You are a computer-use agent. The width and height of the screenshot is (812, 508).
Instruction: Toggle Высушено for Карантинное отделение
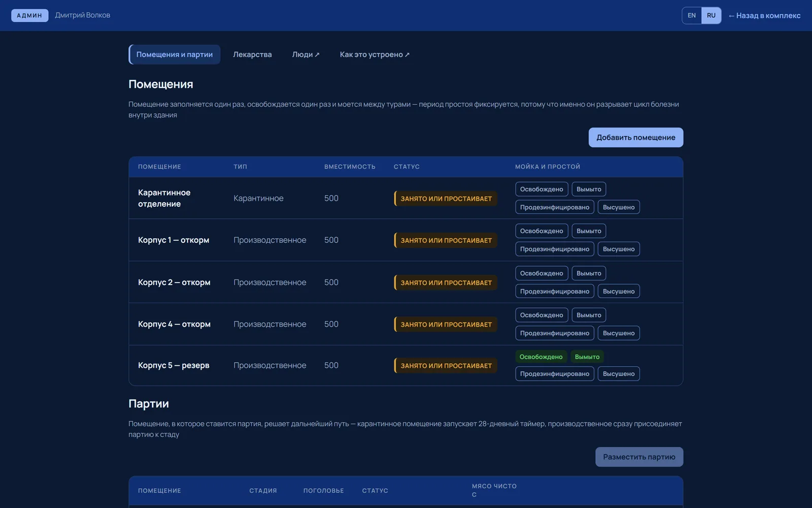click(619, 207)
